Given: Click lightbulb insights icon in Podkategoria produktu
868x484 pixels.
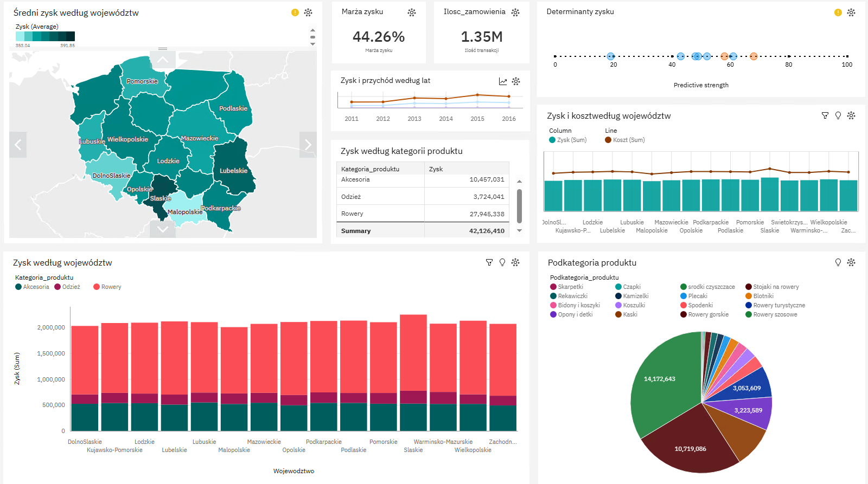Looking at the screenshot, I should pos(838,262).
